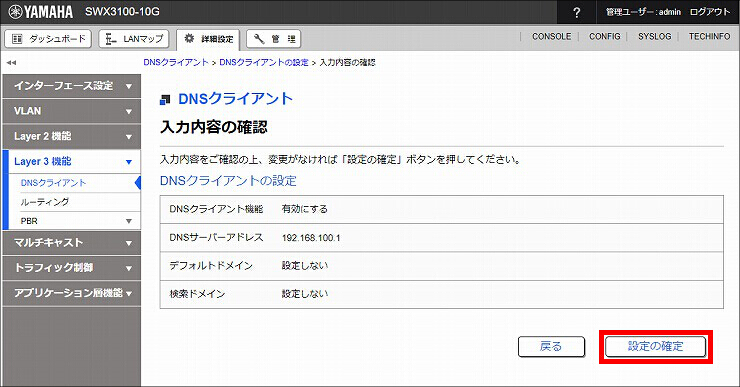The height and width of the screenshot is (387, 740).
Task: Click the 戻る button
Action: click(551, 346)
